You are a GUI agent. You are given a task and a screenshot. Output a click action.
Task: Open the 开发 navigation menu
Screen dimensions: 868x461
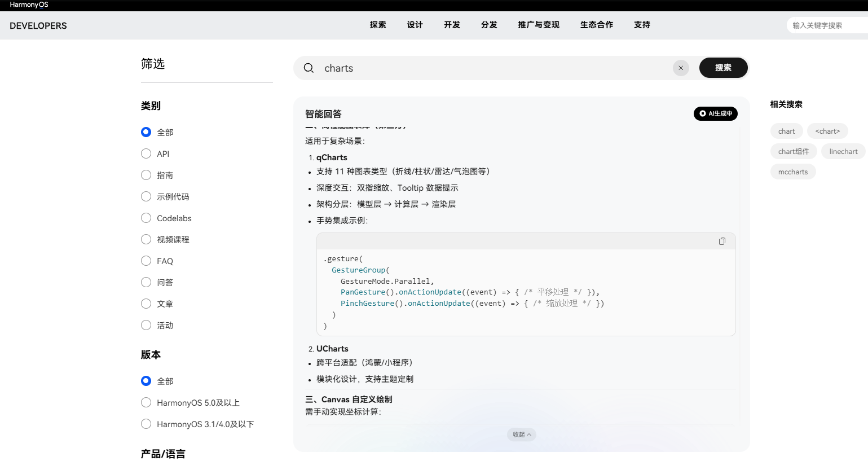452,25
